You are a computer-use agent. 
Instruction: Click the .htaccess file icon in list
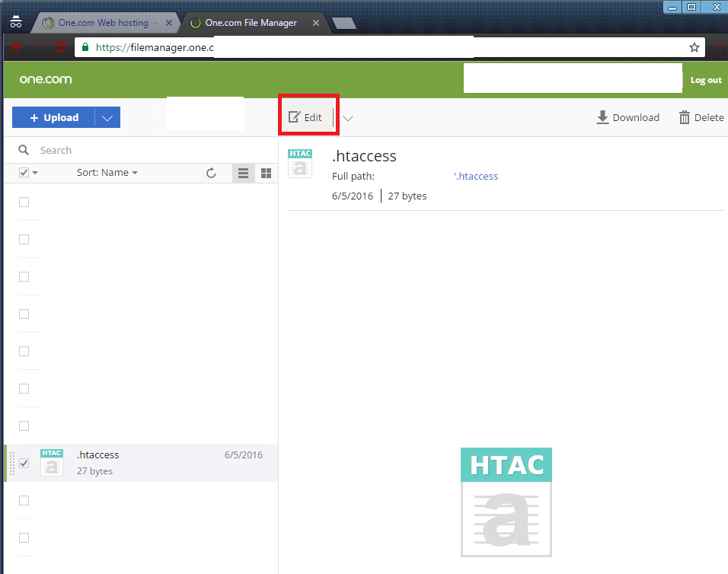pyautogui.click(x=52, y=463)
